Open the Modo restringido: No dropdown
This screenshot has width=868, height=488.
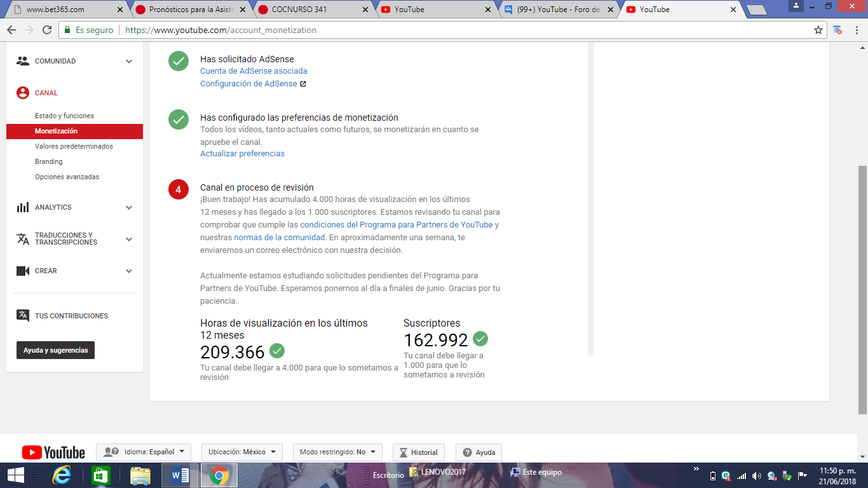[337, 452]
